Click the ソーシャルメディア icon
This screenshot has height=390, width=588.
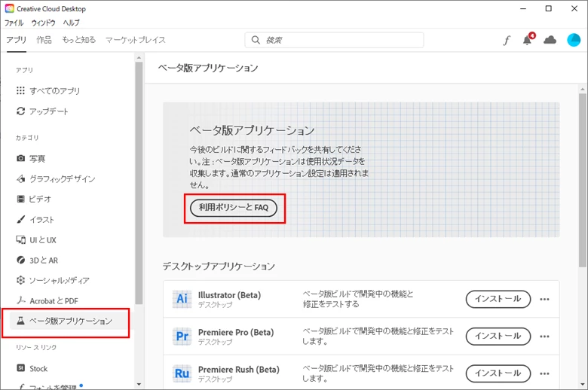tap(20, 280)
